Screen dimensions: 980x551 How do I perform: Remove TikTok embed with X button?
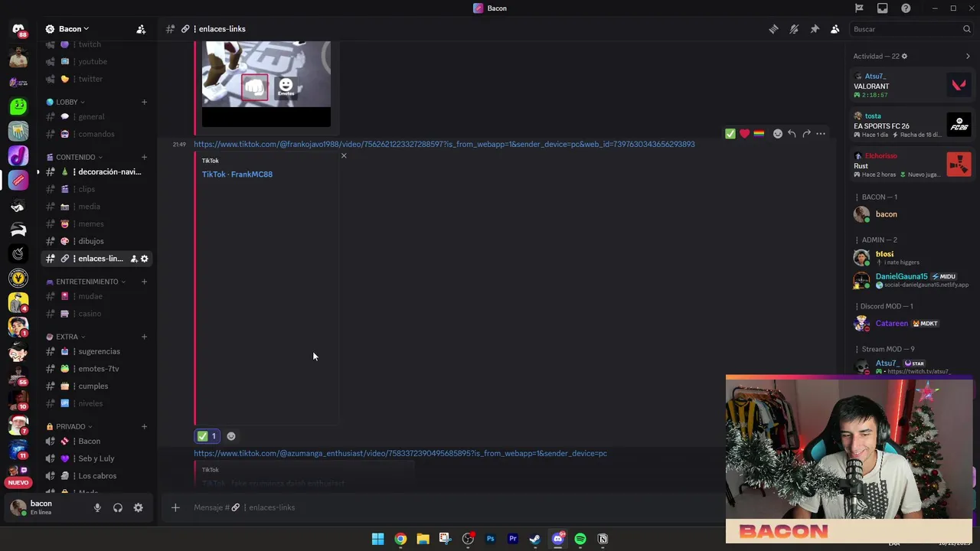click(x=344, y=156)
